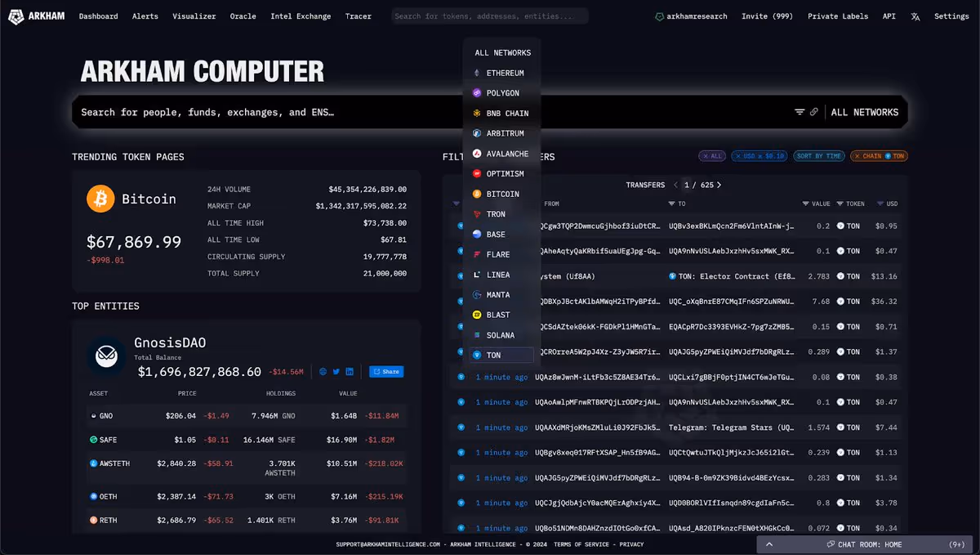980x555 pixels.
Task: Open the GnosisDAO owl logo
Action: (x=107, y=356)
